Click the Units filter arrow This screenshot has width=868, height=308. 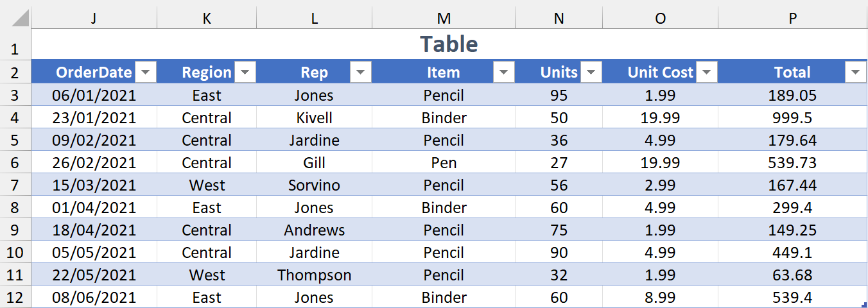(x=591, y=73)
